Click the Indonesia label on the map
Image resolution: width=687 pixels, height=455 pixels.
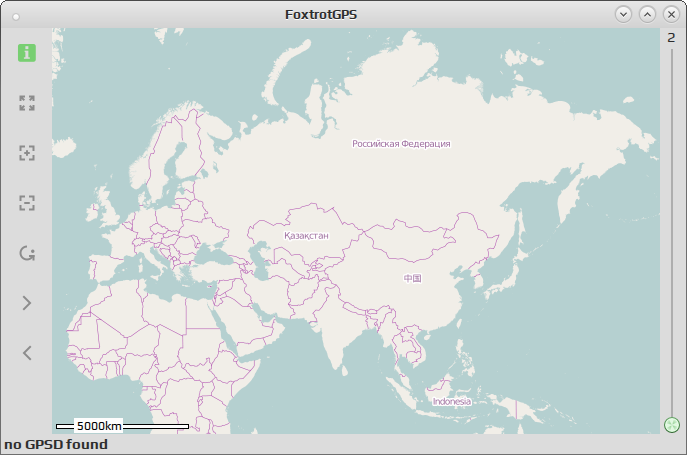tap(452, 402)
